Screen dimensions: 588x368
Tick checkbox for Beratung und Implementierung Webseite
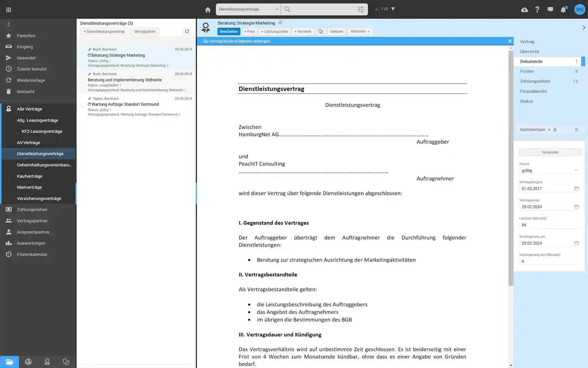pyautogui.click(x=81, y=80)
